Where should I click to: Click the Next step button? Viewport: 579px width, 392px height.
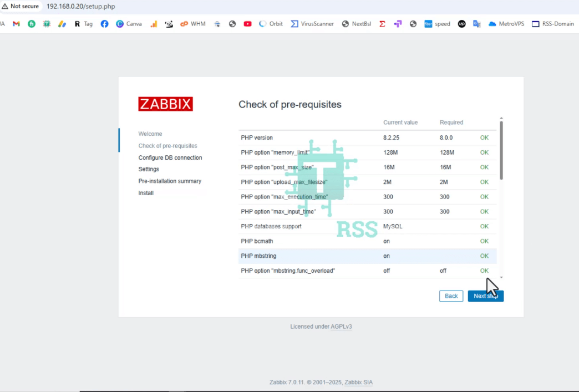coord(486,296)
